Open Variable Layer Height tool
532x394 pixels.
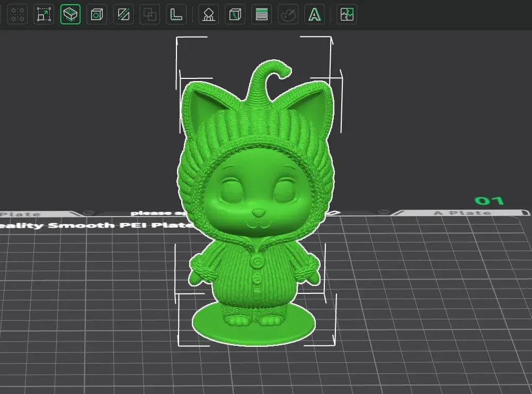pos(262,15)
